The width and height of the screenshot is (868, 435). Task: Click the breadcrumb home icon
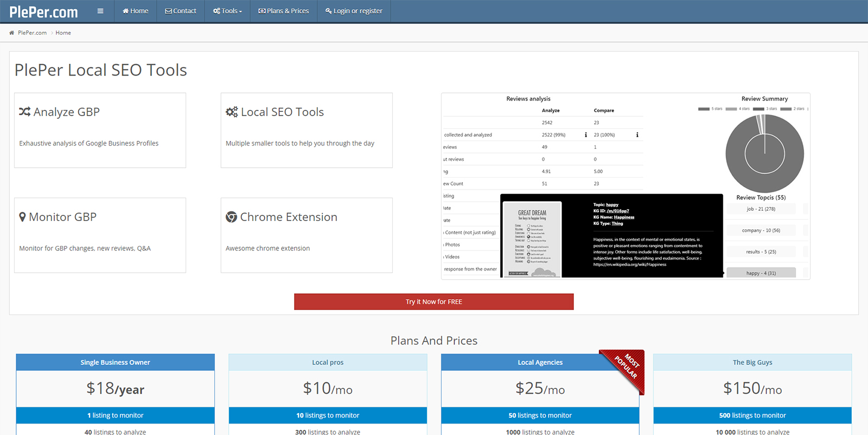click(11, 33)
